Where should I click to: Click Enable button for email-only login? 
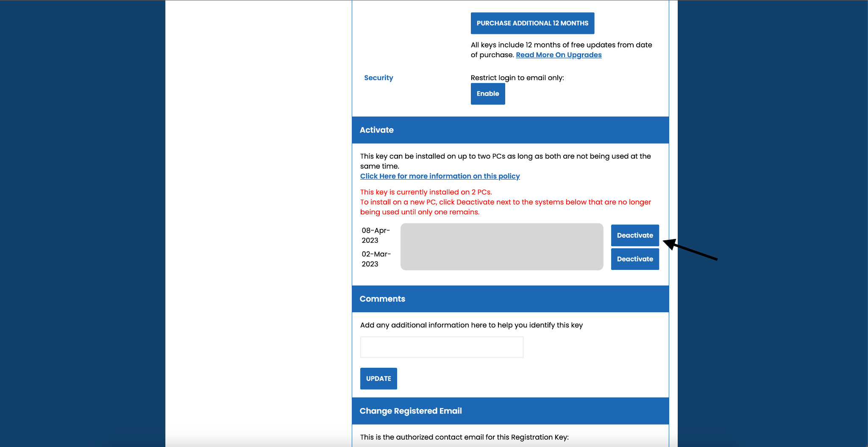[488, 94]
